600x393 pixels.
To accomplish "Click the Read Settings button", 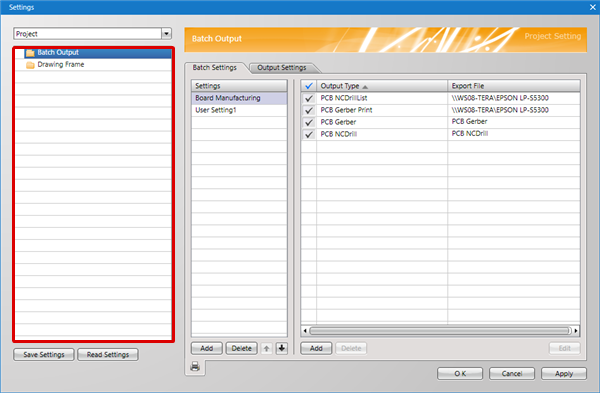I will [x=108, y=355].
